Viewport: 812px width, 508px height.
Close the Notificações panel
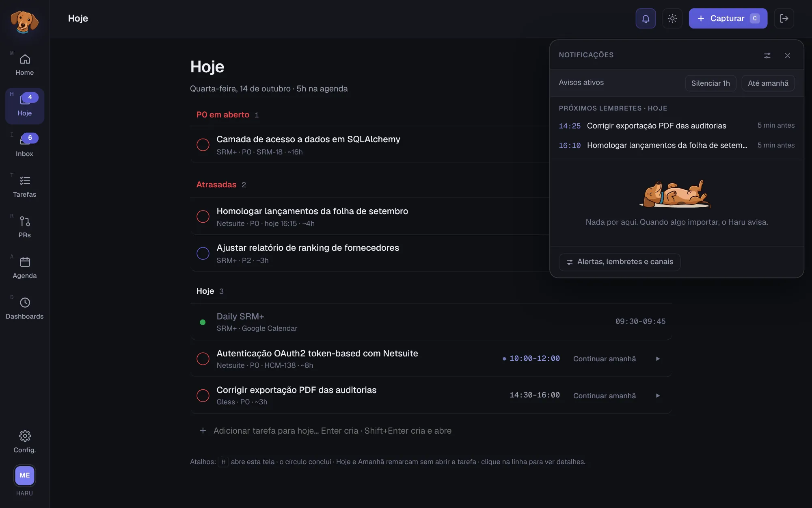tap(788, 55)
